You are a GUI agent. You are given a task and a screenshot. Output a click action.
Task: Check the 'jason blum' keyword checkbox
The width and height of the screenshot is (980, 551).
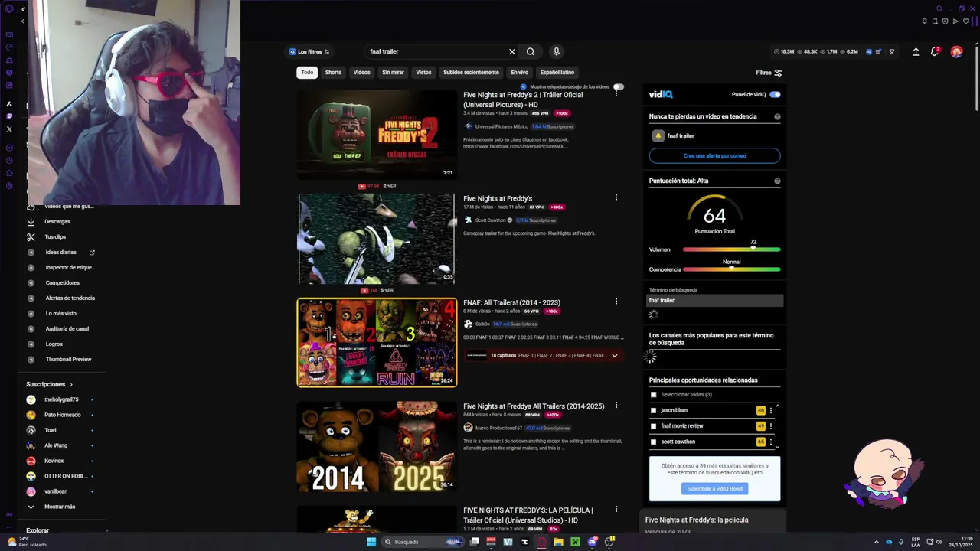653,410
